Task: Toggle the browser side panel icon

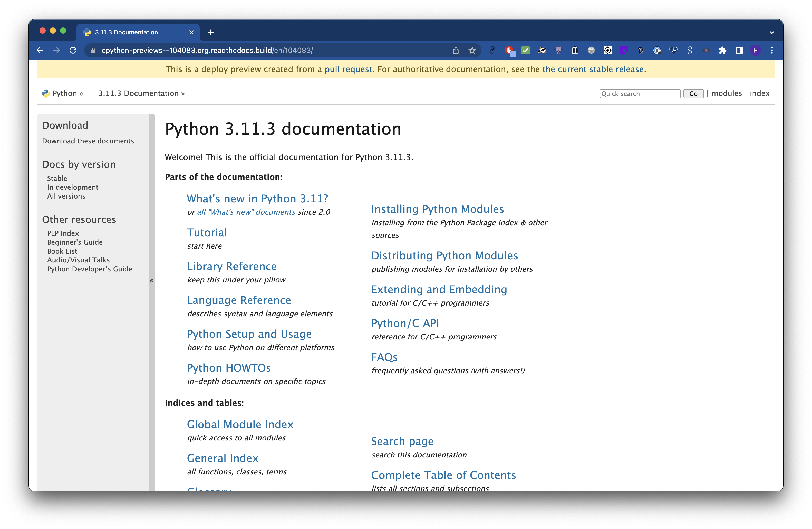Action: tap(739, 51)
